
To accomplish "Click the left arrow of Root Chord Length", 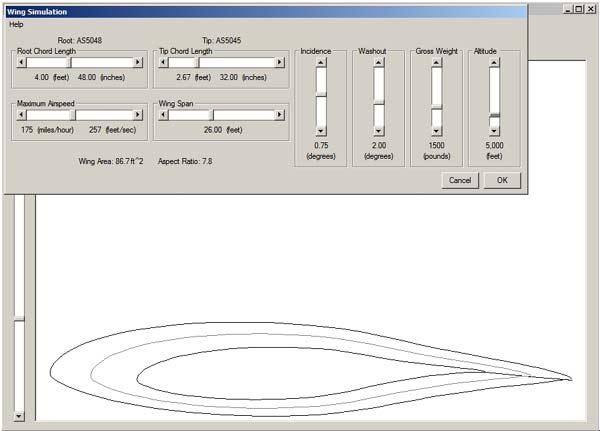I will [x=21, y=62].
